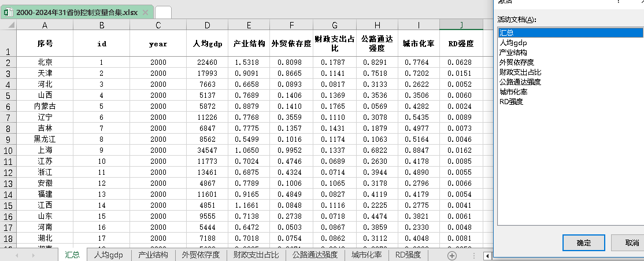This screenshot has width=644, height=261.
Task: Select 财政支出占比 in the activate list
Action: click(571, 72)
